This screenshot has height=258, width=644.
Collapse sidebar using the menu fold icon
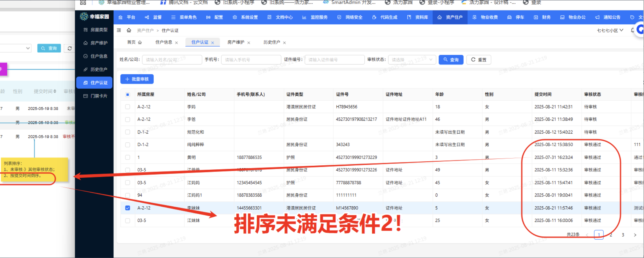(119, 30)
